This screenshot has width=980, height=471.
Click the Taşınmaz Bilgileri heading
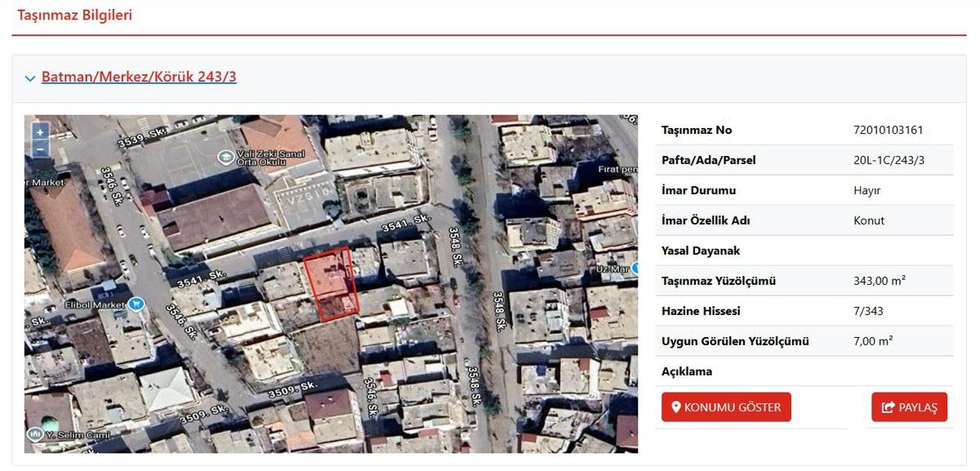(x=75, y=16)
